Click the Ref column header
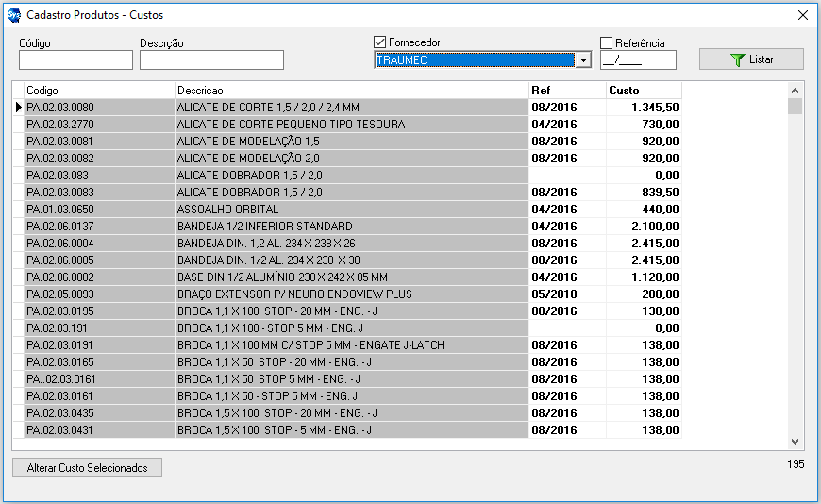The width and height of the screenshot is (821, 504). click(x=566, y=91)
